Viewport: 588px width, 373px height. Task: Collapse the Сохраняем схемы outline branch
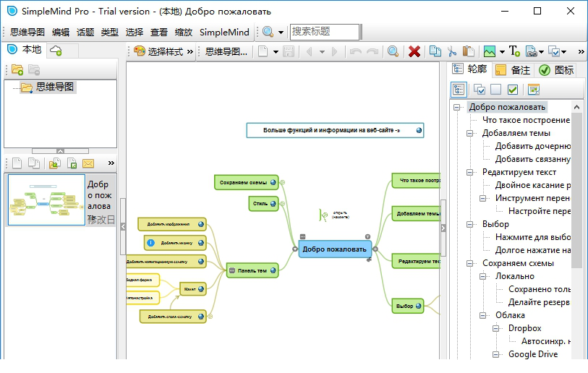point(469,263)
